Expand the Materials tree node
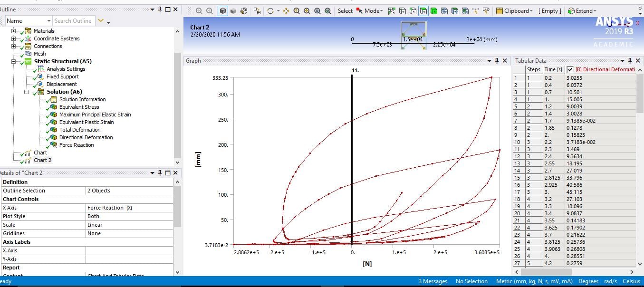 pos(14,31)
